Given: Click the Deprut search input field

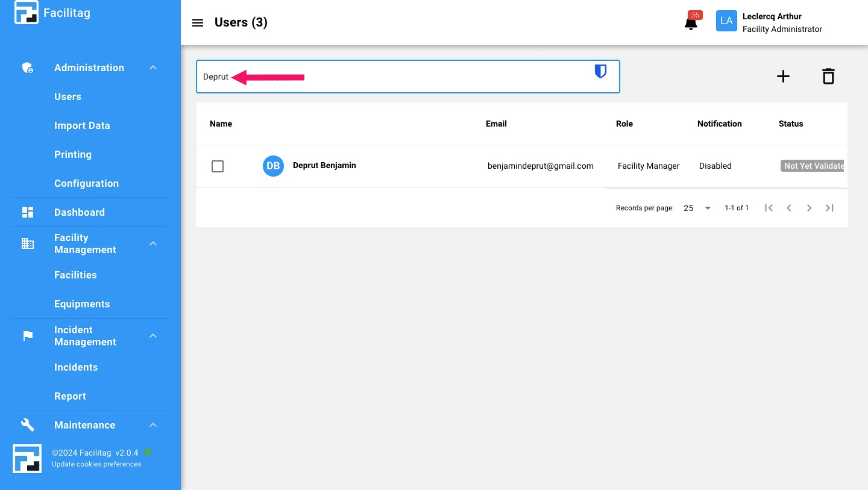Looking at the screenshot, I should coord(362,77).
